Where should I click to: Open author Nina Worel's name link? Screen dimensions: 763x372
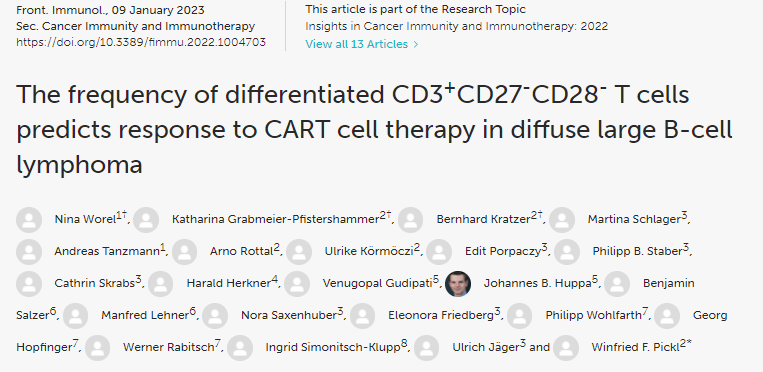coord(85,220)
